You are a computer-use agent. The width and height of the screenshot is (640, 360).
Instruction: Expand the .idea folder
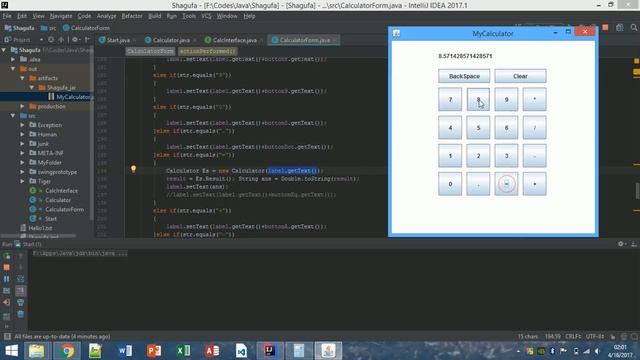[13, 59]
